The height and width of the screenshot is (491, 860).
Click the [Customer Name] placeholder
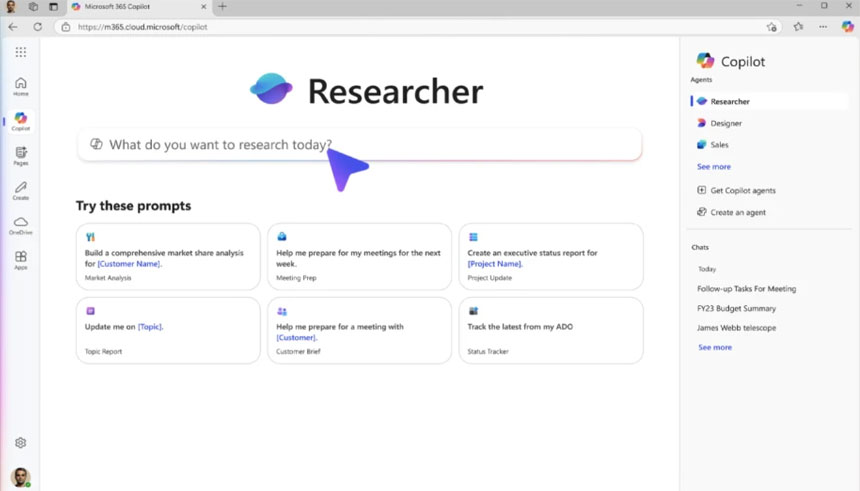[x=129, y=264]
